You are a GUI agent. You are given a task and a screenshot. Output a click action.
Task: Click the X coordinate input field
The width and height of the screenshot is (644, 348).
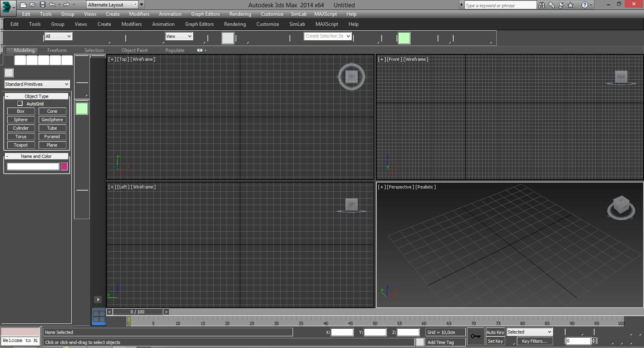point(342,332)
